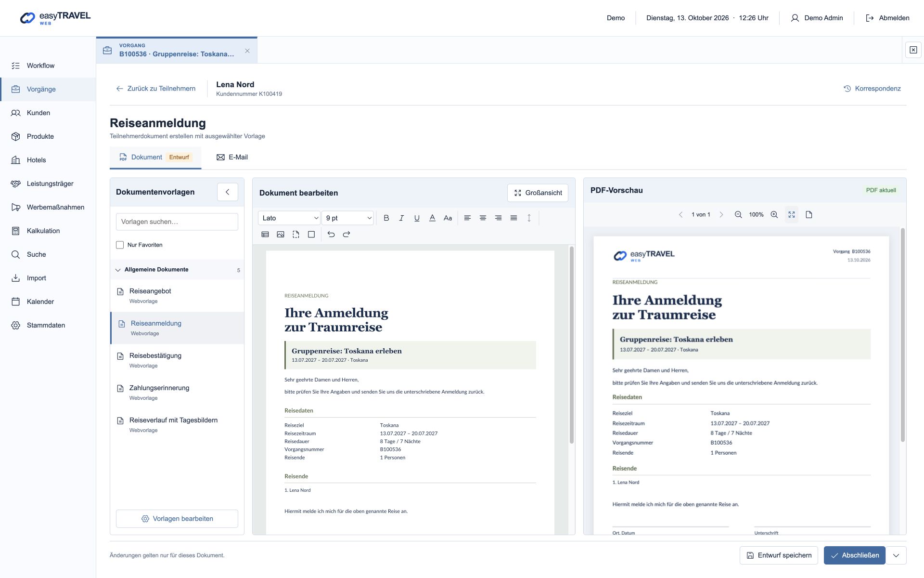The width and height of the screenshot is (924, 578).
Task: Click the Vorlagen bearbeiten button
Action: (177, 519)
